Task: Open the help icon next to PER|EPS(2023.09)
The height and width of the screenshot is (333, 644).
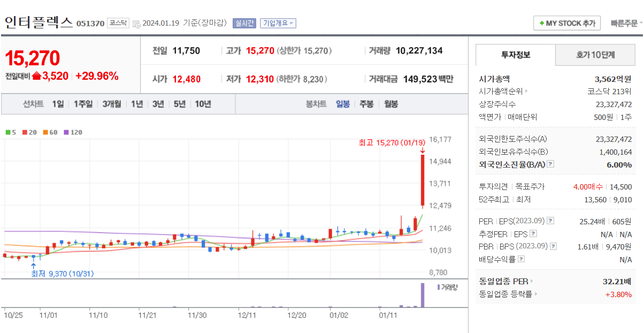Action: point(550,221)
